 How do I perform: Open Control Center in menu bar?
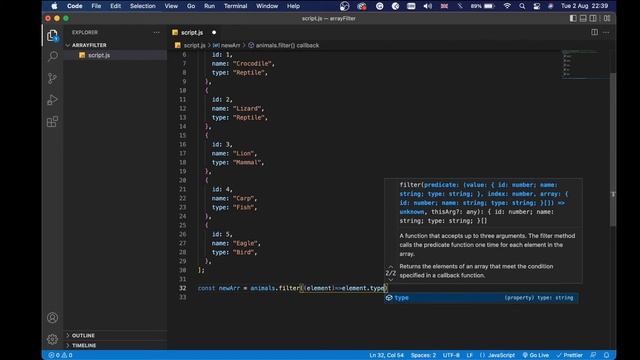pos(537,6)
